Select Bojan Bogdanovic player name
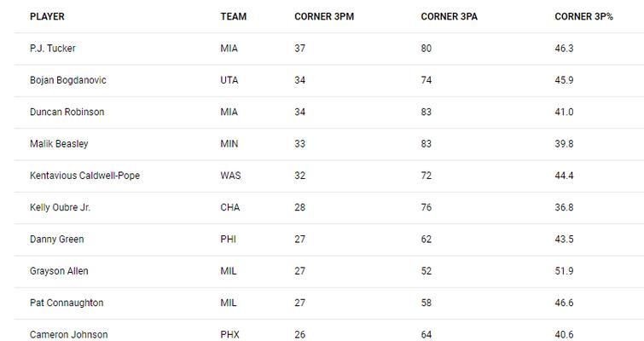 point(67,80)
